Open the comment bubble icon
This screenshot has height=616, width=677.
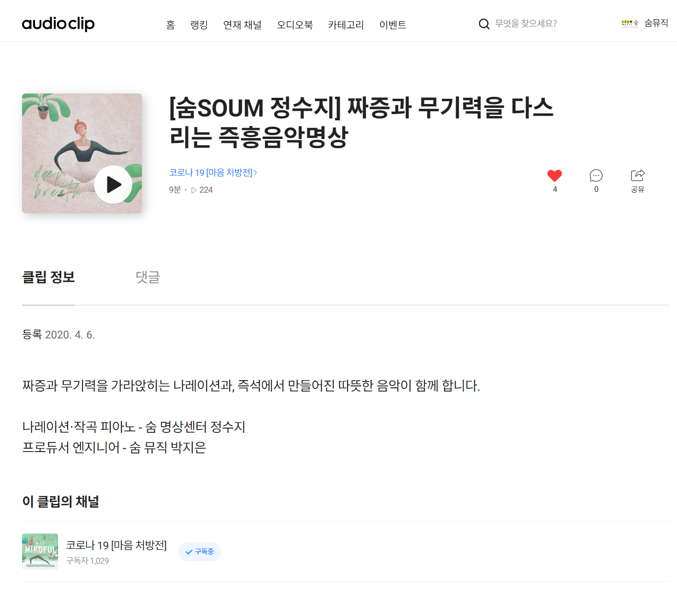click(596, 175)
